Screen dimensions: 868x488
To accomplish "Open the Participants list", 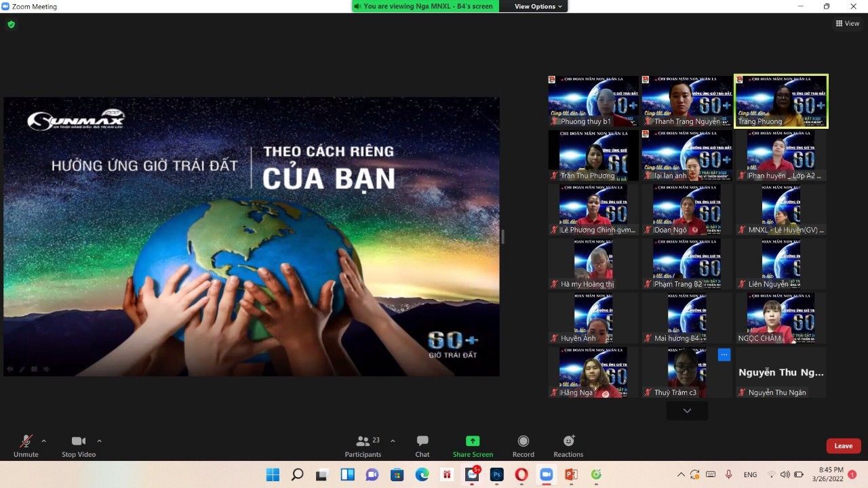I will [363, 445].
